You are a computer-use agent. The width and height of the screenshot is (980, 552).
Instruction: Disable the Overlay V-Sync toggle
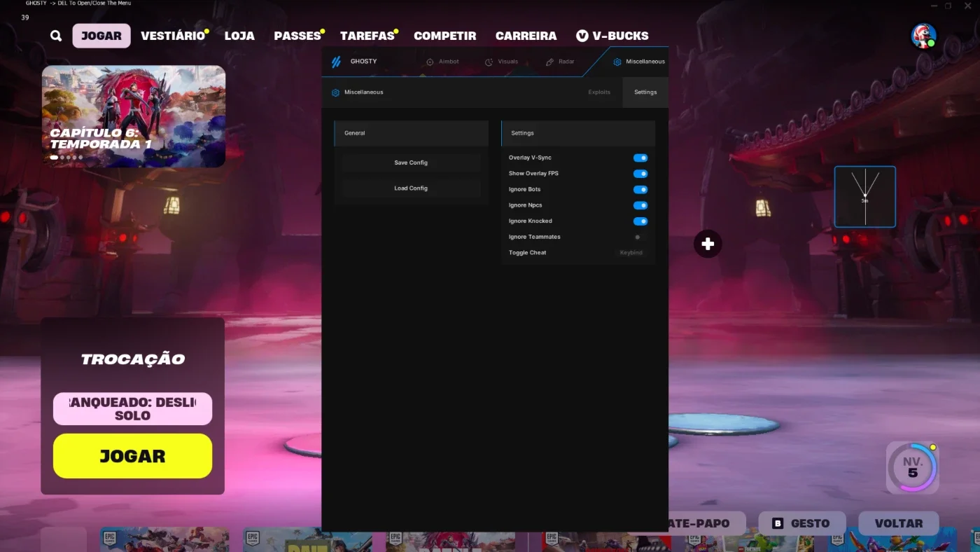[x=640, y=158]
